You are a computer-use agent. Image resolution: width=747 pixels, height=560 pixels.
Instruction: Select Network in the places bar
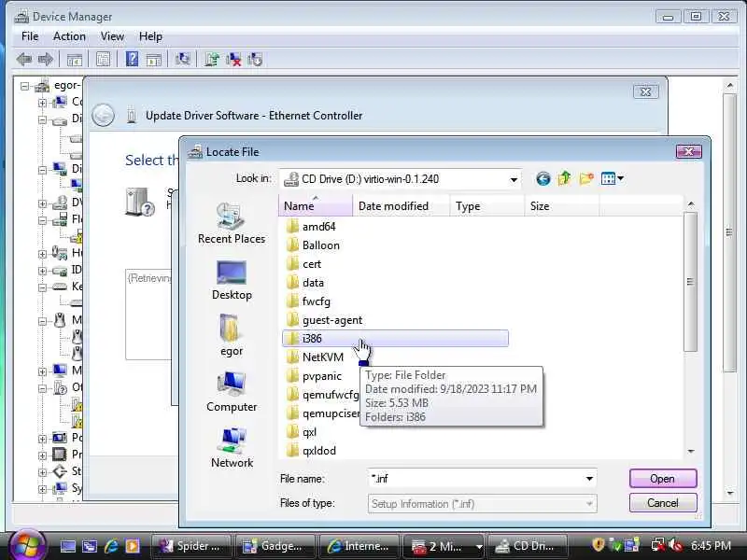232,448
